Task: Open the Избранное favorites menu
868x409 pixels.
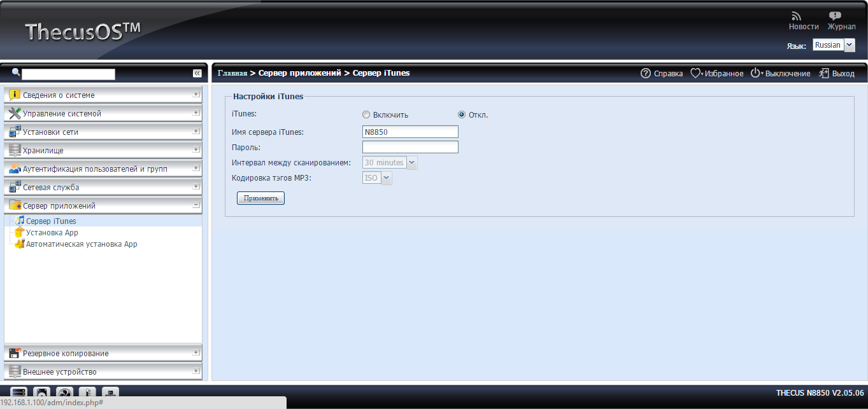Action: coord(717,73)
